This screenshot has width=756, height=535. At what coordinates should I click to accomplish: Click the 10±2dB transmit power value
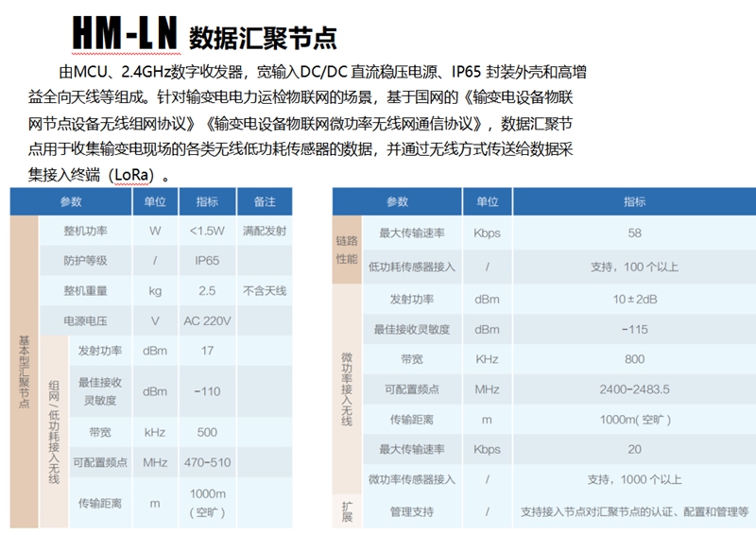tap(634, 299)
